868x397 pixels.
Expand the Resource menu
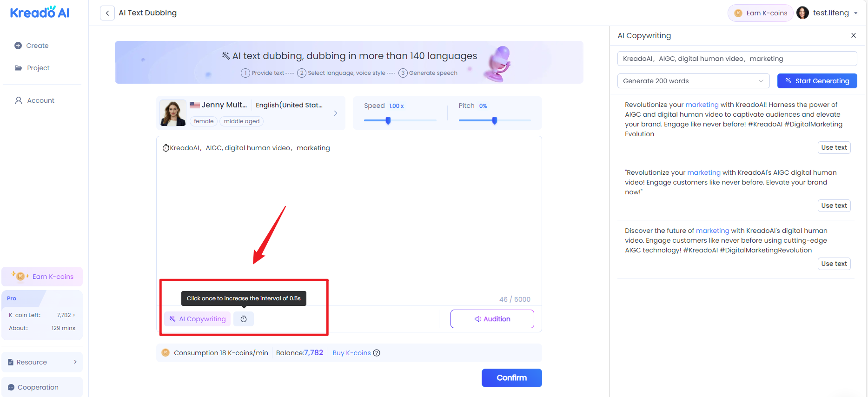[42, 362]
